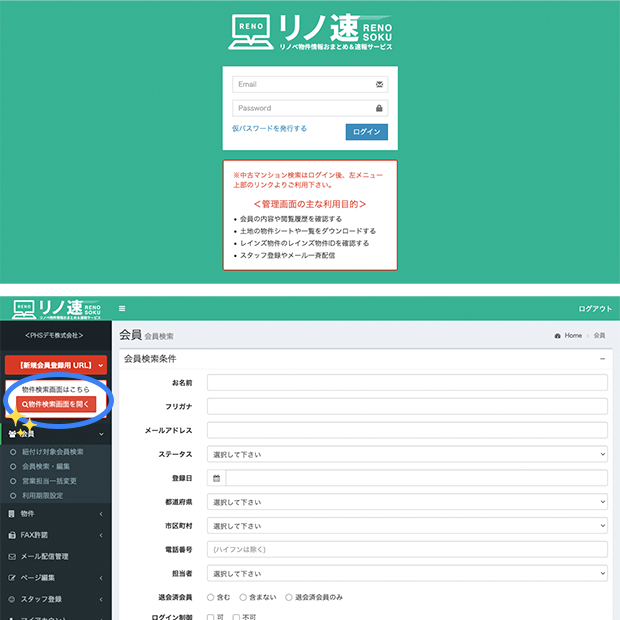620x620 pixels.
Task: Collapse the 会員 sidebar menu
Action: (56, 434)
